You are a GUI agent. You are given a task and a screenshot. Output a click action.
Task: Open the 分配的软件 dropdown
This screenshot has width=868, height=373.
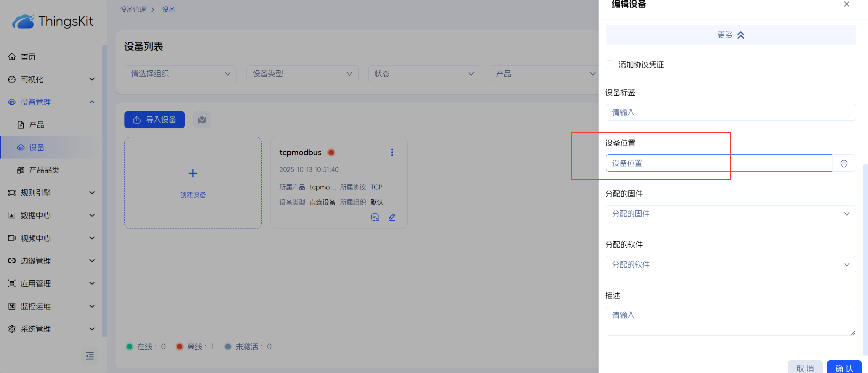(x=731, y=265)
